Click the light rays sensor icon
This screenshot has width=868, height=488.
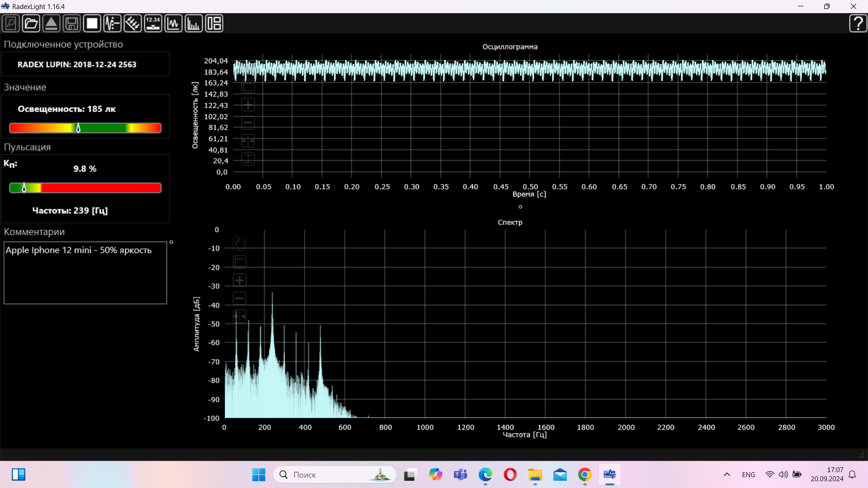click(x=132, y=23)
